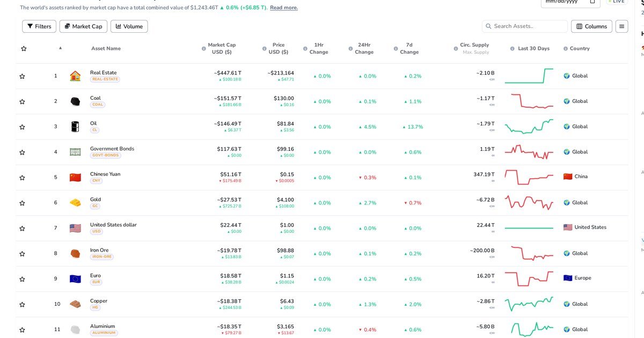
Task: Click the United States flag in Country column
Action: point(568,227)
